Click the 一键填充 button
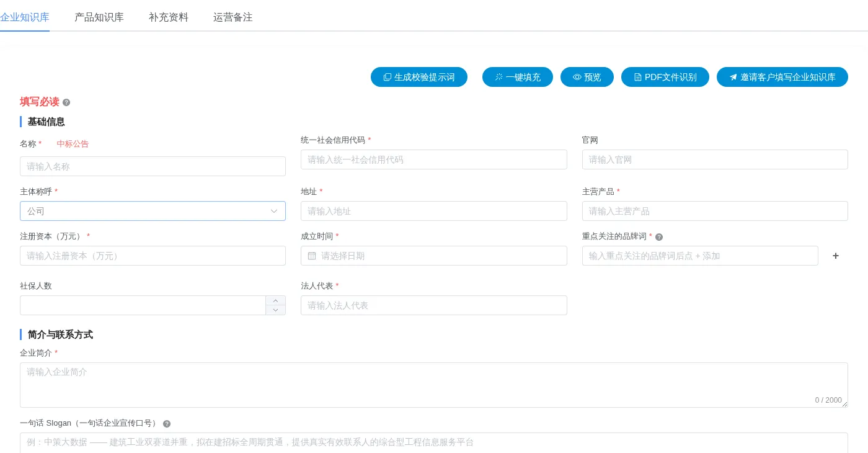 pyautogui.click(x=518, y=77)
